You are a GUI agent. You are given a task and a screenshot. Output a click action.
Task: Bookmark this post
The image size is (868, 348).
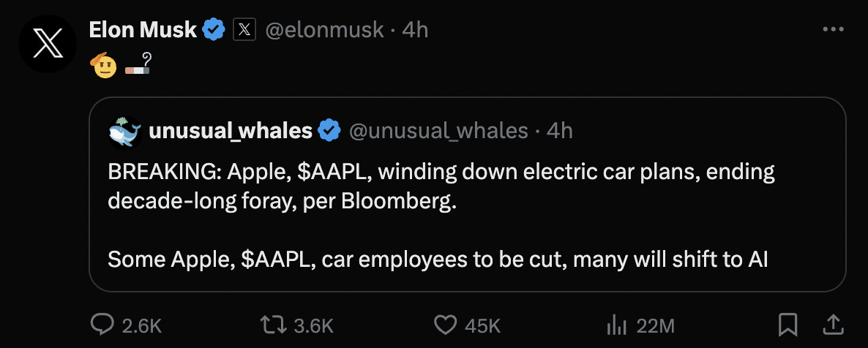pos(787,325)
